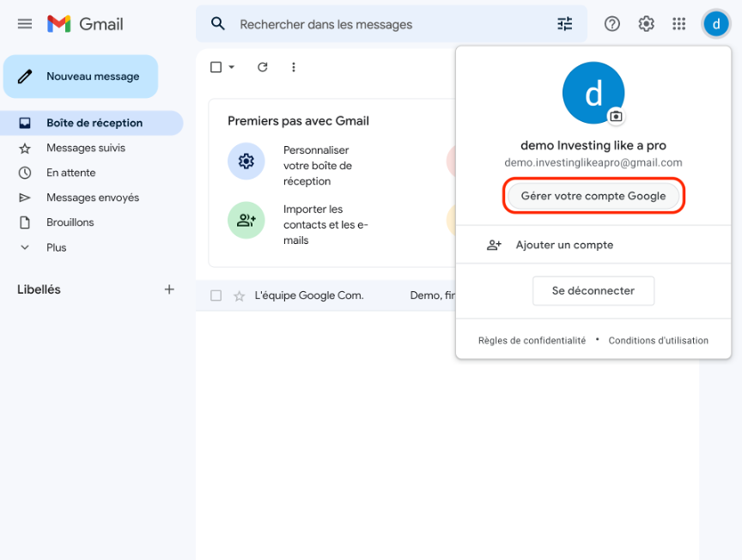
Task: Star the L'équipe Google Com. message
Action: coord(239,295)
